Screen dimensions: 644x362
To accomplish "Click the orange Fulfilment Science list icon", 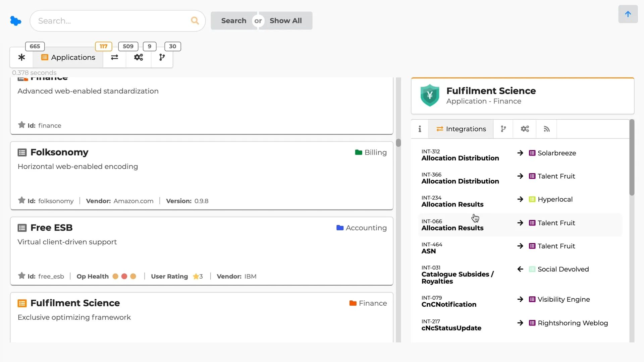I will pos(22,303).
